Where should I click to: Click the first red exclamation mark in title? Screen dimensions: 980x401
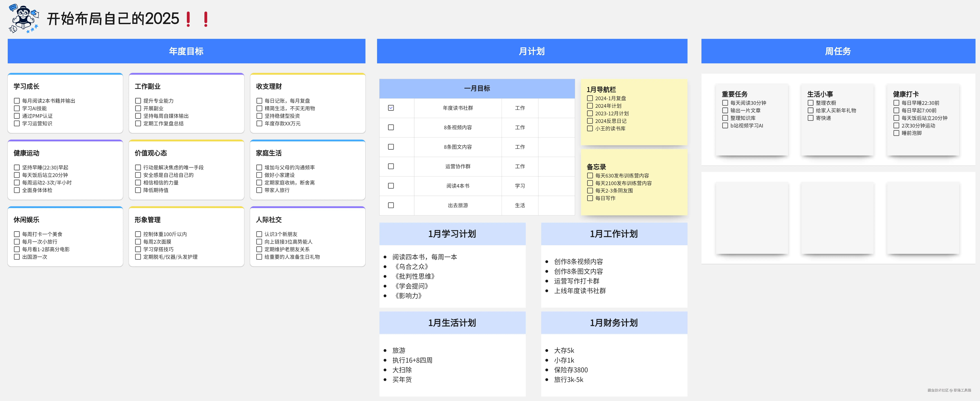[188, 19]
